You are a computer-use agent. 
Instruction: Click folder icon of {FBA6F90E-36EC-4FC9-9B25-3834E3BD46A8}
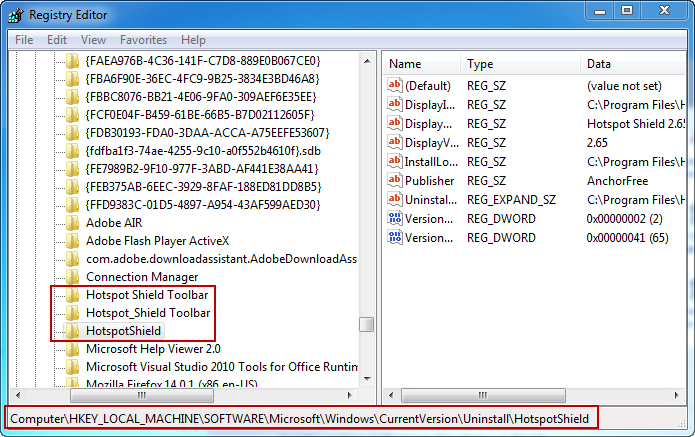coord(73,79)
